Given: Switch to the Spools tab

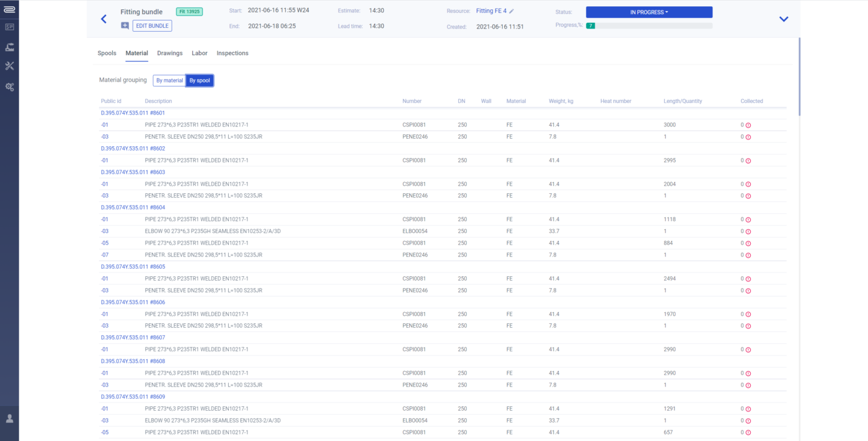Looking at the screenshot, I should [107, 53].
